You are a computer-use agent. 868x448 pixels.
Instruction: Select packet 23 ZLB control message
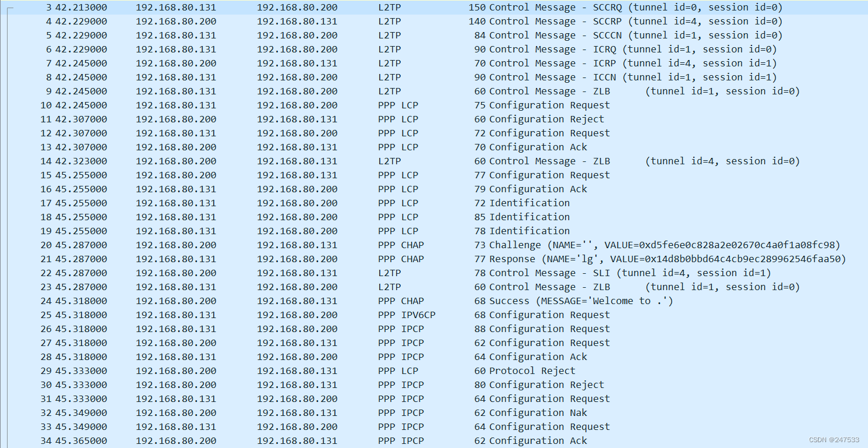pos(434,287)
